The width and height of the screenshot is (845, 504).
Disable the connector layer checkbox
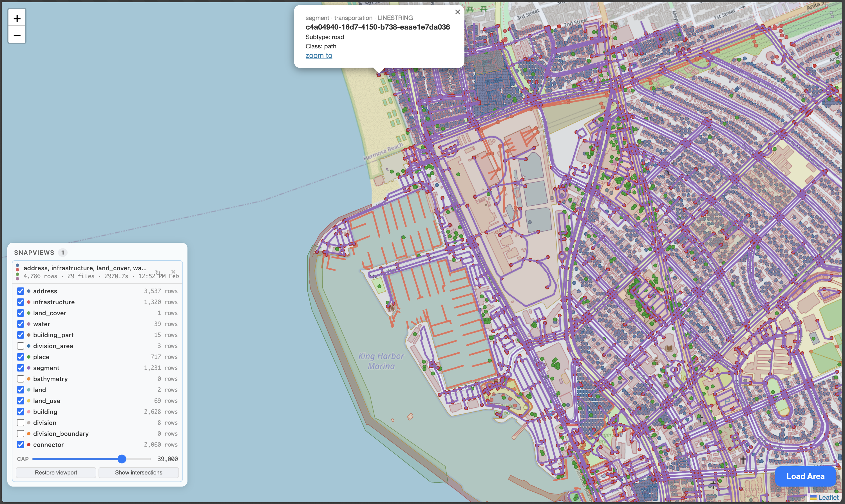point(20,445)
